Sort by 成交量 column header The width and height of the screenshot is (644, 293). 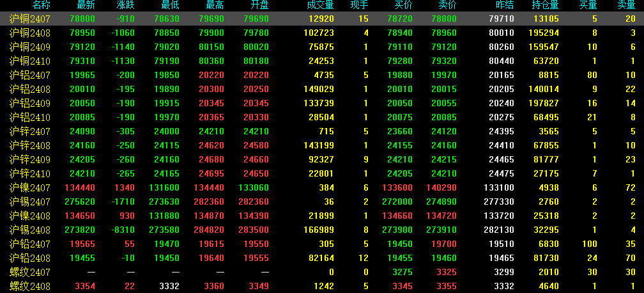(320, 5)
